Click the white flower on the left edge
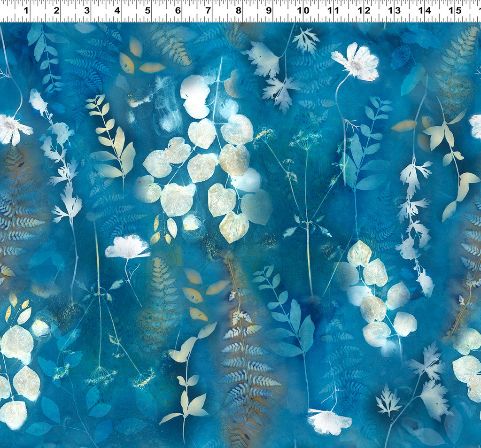Image resolution: width=481 pixels, height=448 pixels. click(x=13, y=128)
